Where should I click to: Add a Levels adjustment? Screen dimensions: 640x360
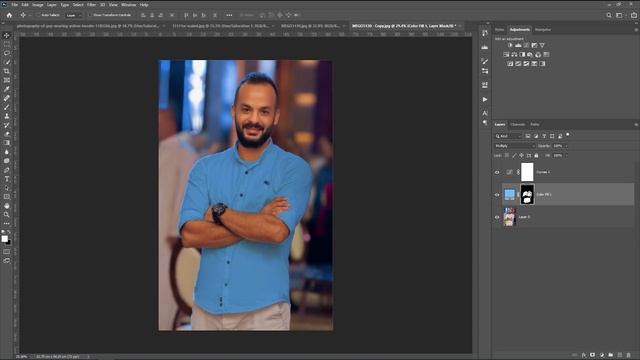pos(518,45)
